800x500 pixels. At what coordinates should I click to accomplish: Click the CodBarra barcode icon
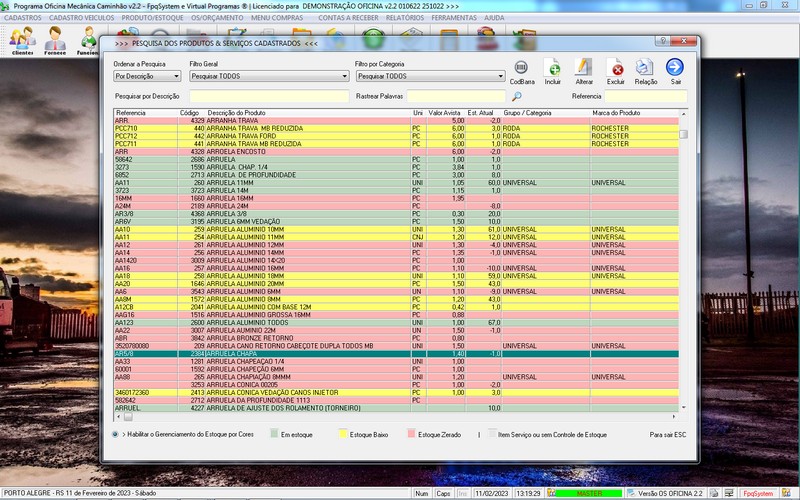click(521, 68)
